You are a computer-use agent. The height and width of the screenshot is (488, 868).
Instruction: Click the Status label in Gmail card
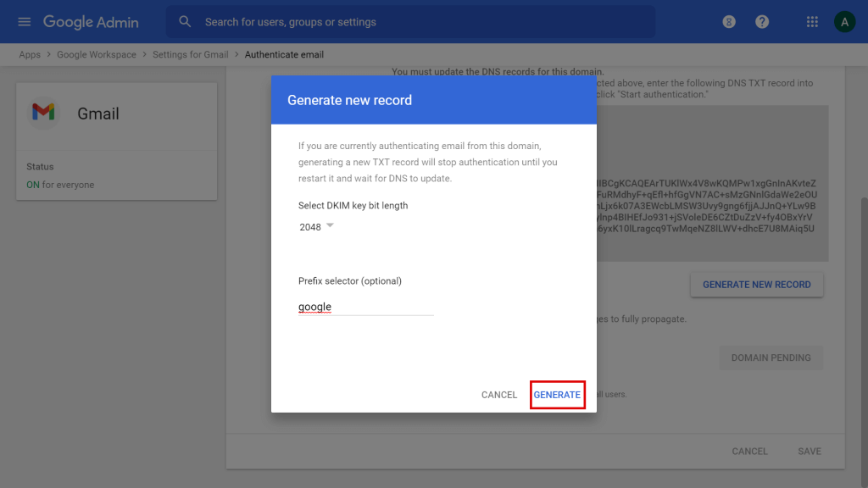click(x=40, y=167)
